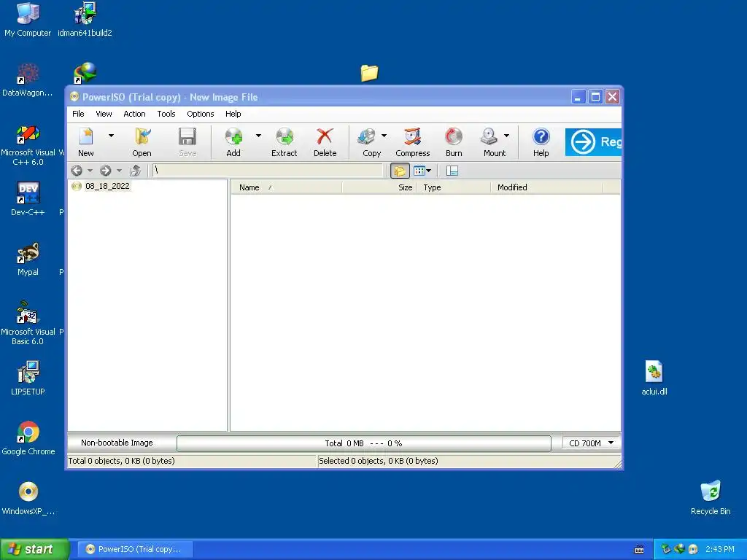Image resolution: width=747 pixels, height=560 pixels.
Task: Select the Dev-C++ desktop icon
Action: (28, 199)
